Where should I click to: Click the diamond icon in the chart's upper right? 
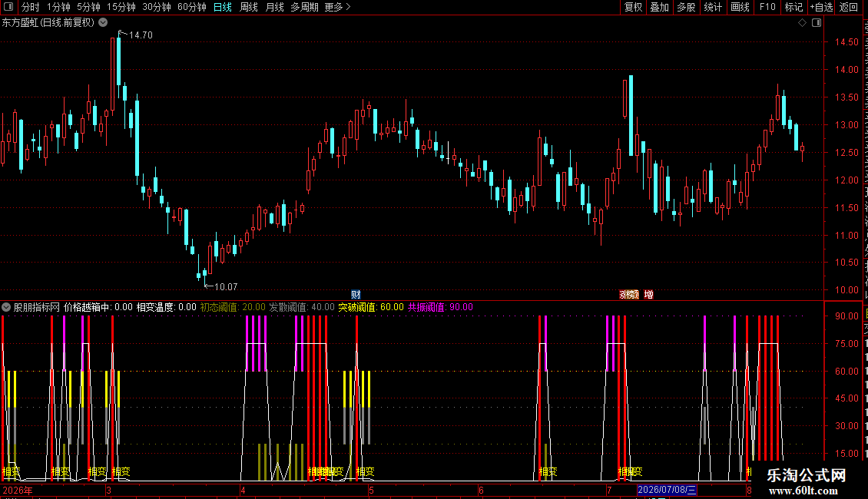[802, 23]
